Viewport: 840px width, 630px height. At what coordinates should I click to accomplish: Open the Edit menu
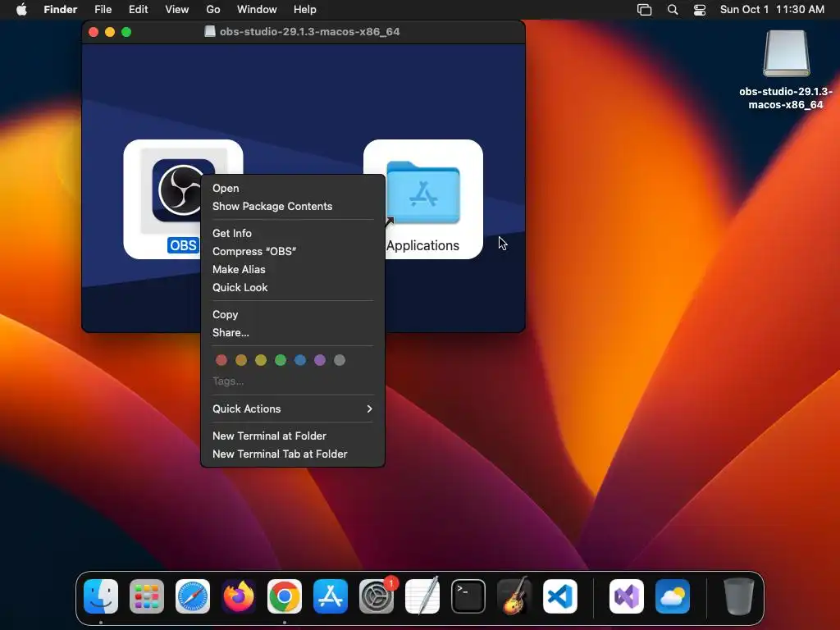point(138,10)
